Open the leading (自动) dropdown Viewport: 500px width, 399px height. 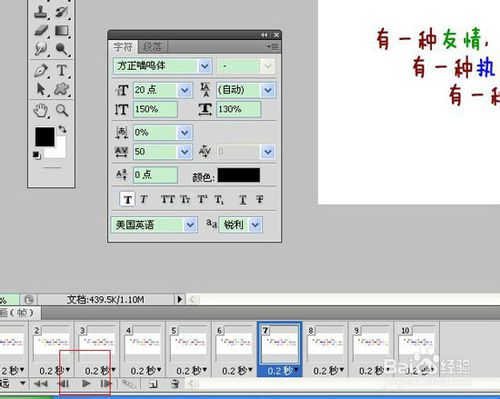268,90
